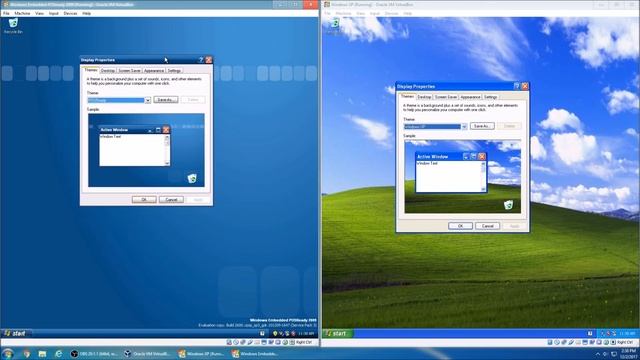
Task: Open Input menu in POSReady VirtualBox window
Action: click(x=53, y=13)
